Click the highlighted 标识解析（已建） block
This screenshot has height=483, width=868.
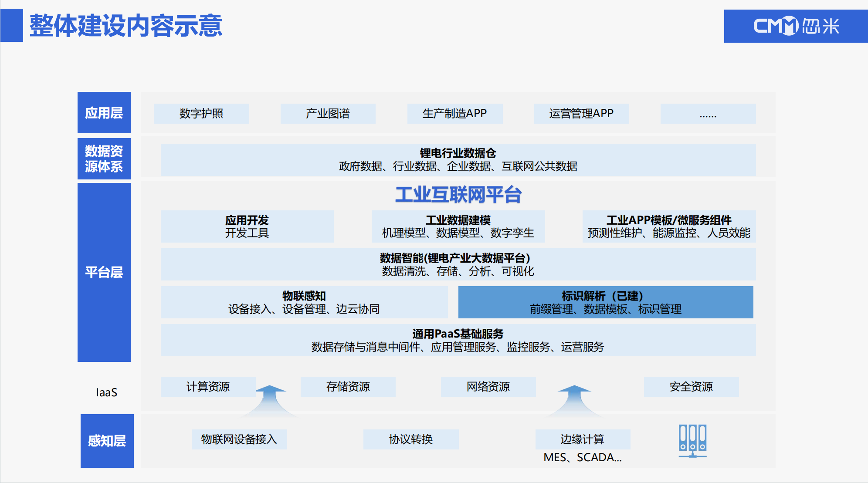point(605,302)
